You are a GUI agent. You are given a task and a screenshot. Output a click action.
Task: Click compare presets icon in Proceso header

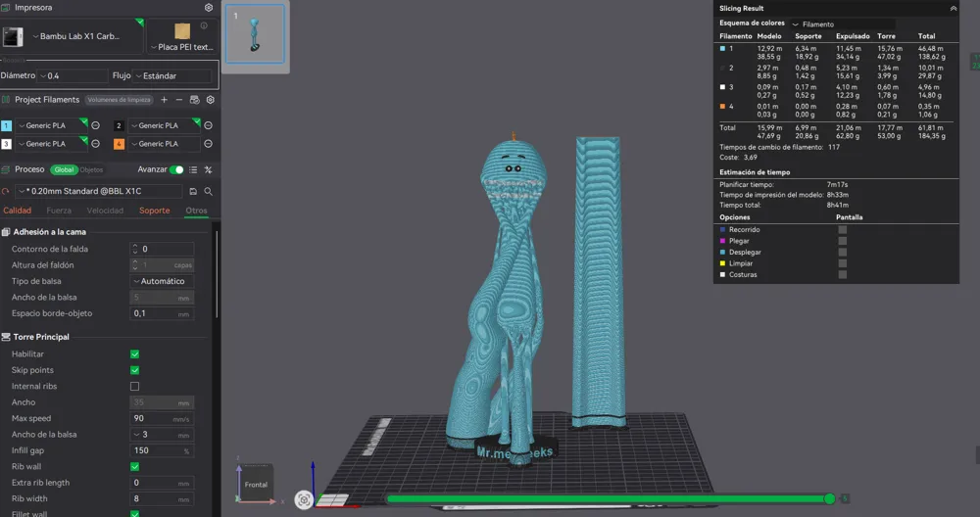point(208,169)
